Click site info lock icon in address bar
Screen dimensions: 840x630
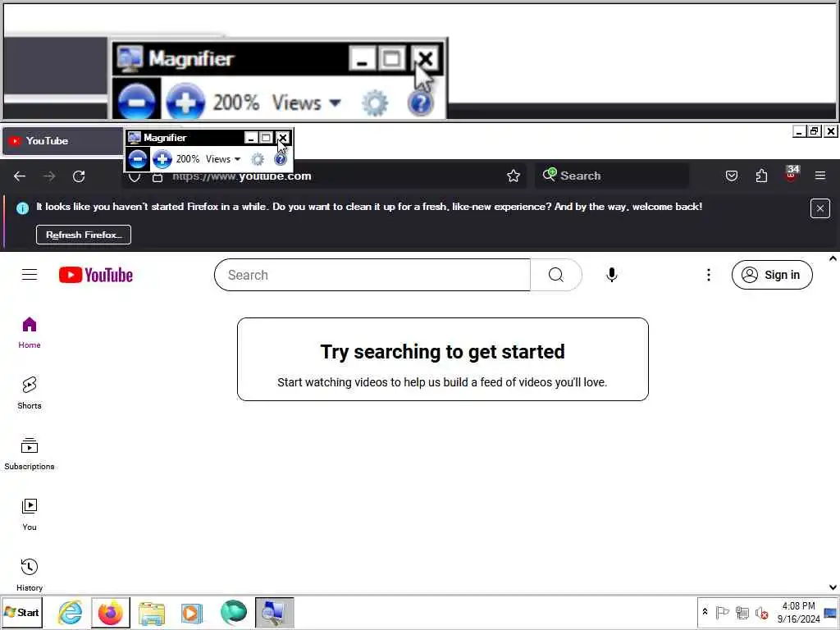157,177
